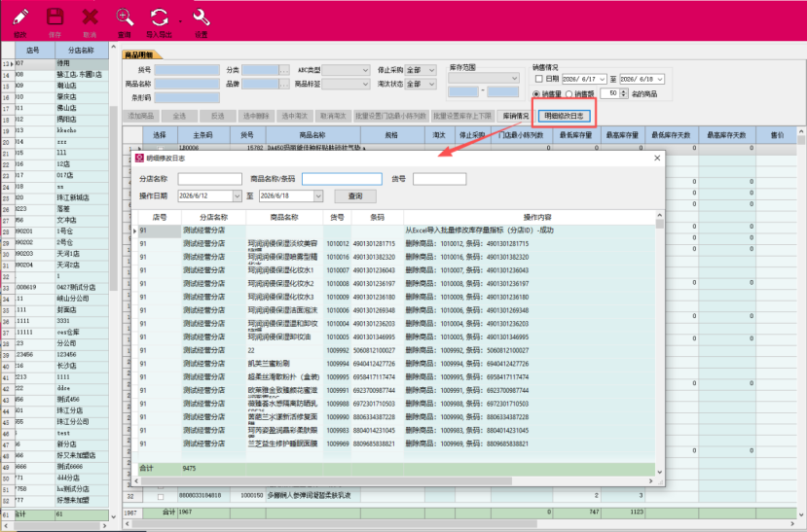Click the 店号 column header in left store list
This screenshot has height=532, width=807.
pos(33,50)
